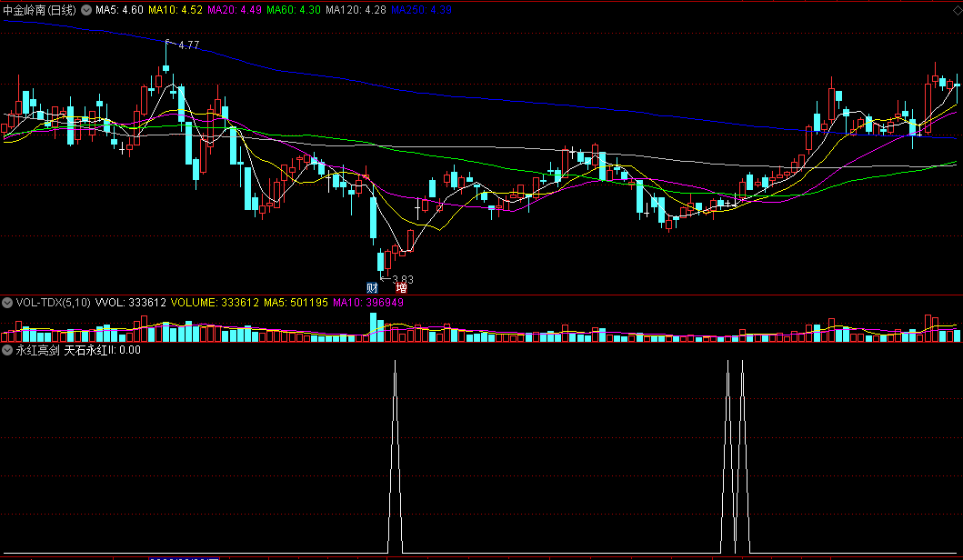Click the diamond icon at top right
The image size is (963, 560).
click(x=956, y=10)
